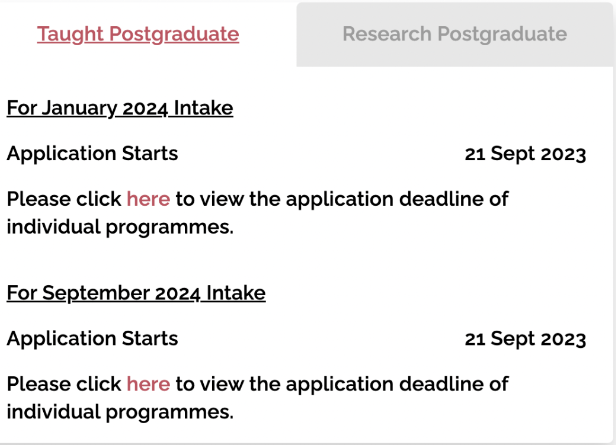Viewport: 616px width, 445px height.
Task: Click the 'Please click' text under September intake
Action: [x=63, y=384]
